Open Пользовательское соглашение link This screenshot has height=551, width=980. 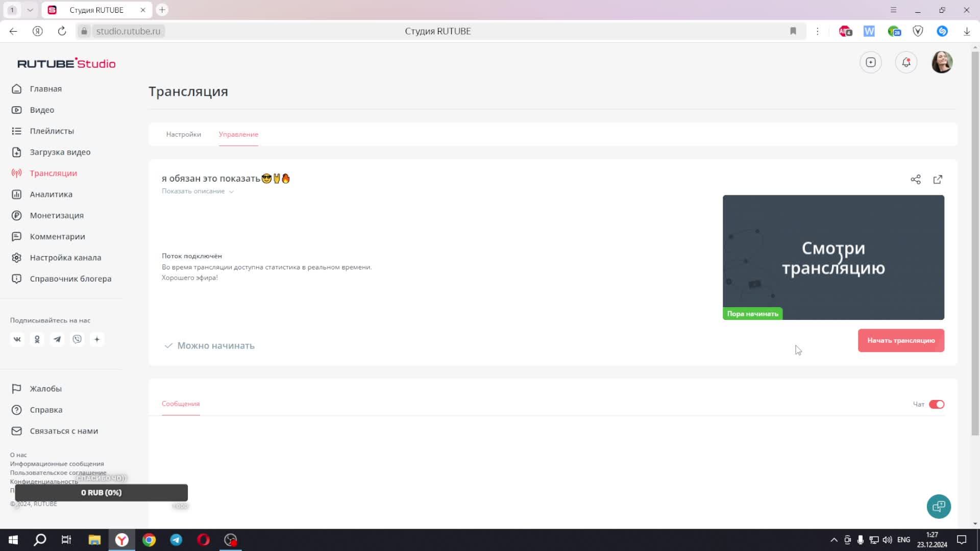(58, 472)
